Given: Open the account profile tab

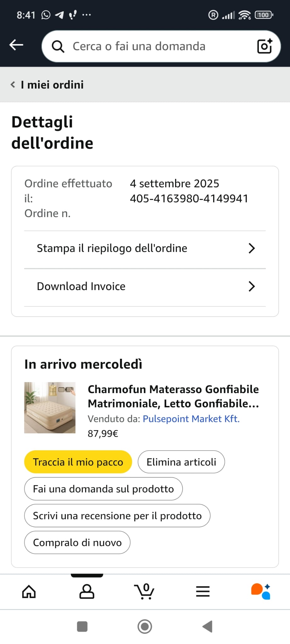Looking at the screenshot, I should pyautogui.click(x=87, y=591).
